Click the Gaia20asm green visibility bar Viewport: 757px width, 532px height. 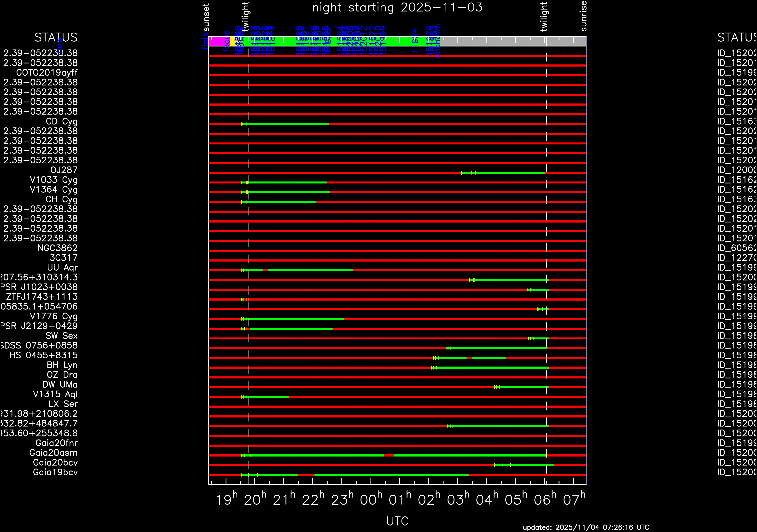click(x=316, y=456)
